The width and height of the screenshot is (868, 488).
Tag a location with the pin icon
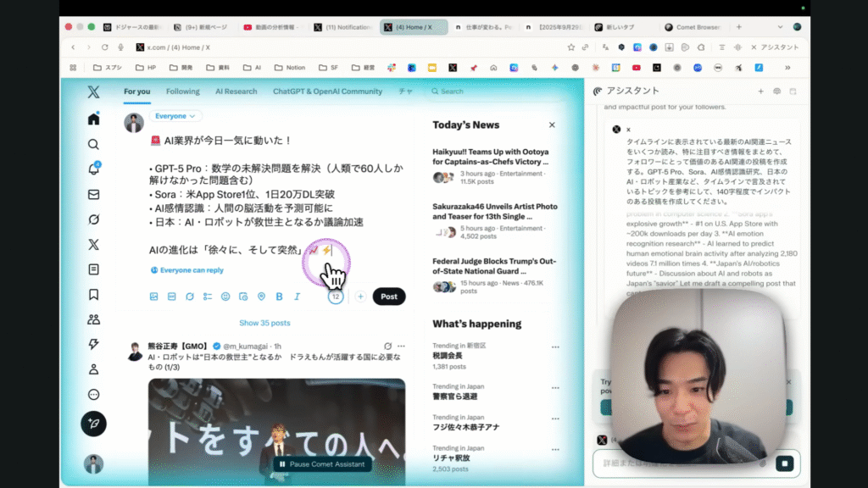point(261,297)
